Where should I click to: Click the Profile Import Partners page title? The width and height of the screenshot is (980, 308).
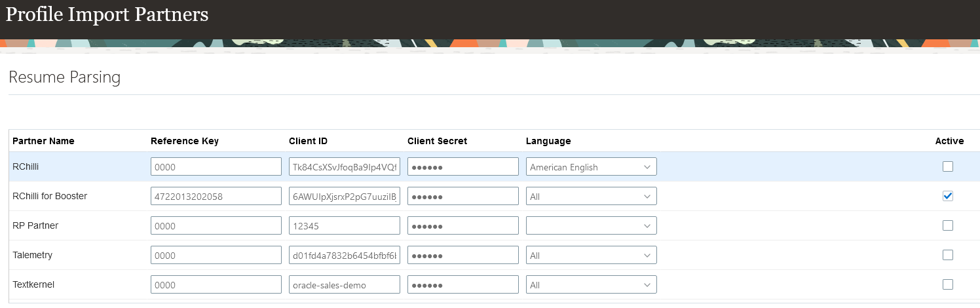point(107,14)
